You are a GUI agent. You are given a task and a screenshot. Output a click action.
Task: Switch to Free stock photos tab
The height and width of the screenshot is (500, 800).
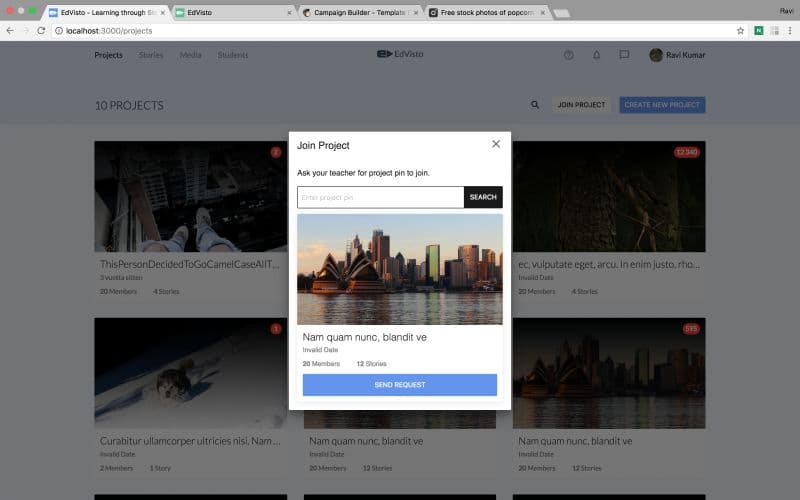pos(487,12)
